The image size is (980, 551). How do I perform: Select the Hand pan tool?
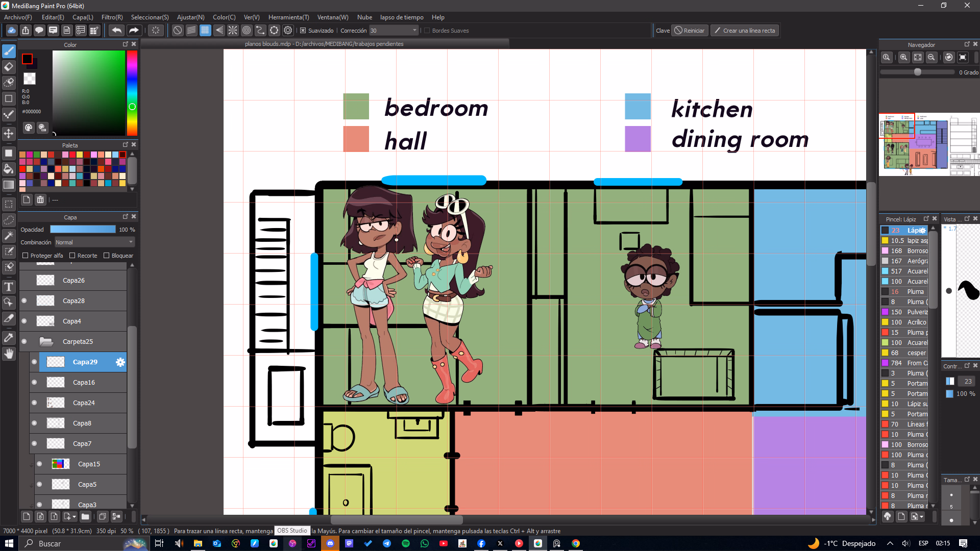coord(9,354)
